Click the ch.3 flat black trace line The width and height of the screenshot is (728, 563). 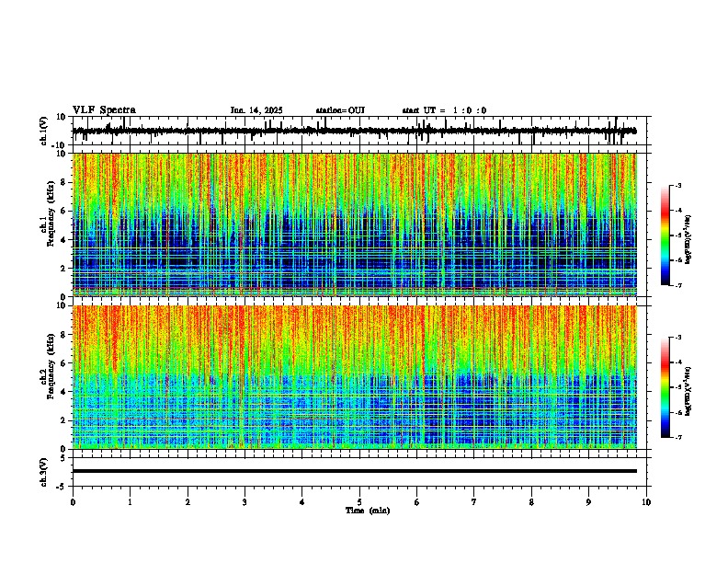click(x=355, y=471)
